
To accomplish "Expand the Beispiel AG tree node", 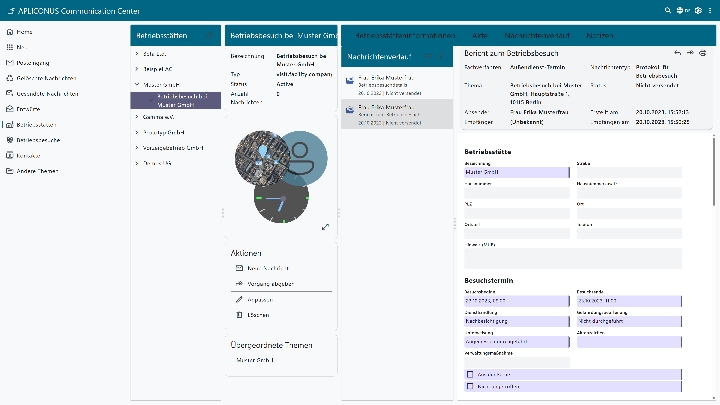I will click(x=137, y=69).
